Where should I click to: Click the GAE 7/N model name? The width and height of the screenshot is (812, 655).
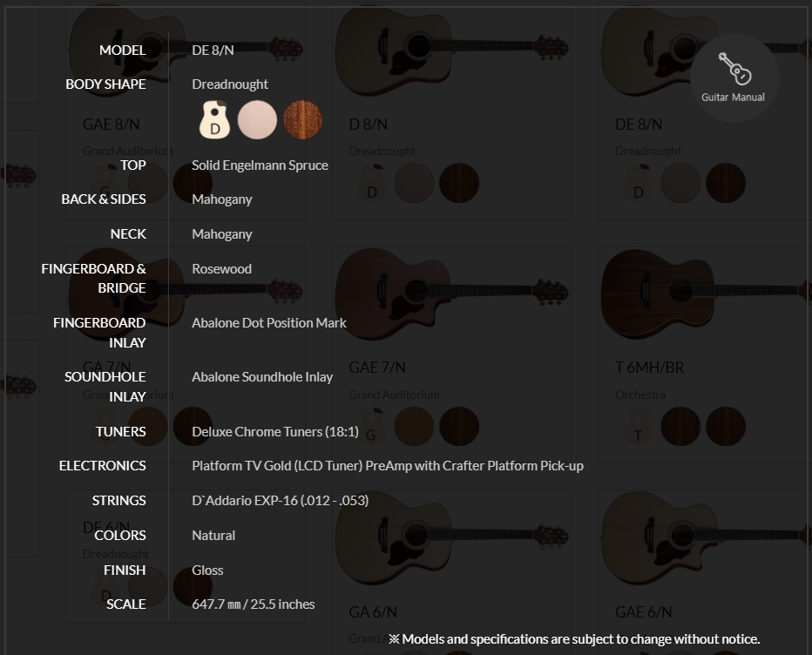tap(377, 367)
